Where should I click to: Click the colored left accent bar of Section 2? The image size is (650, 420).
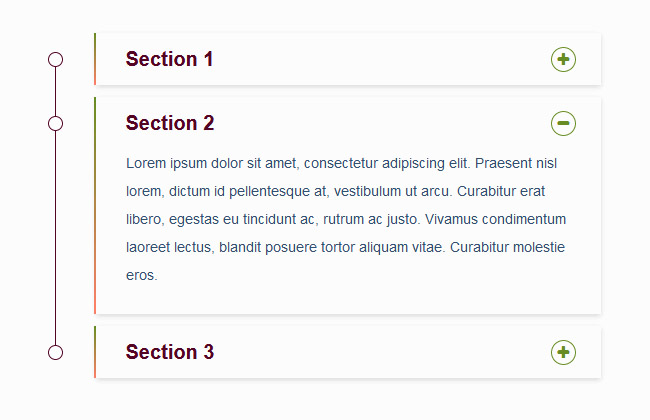[x=95, y=205]
